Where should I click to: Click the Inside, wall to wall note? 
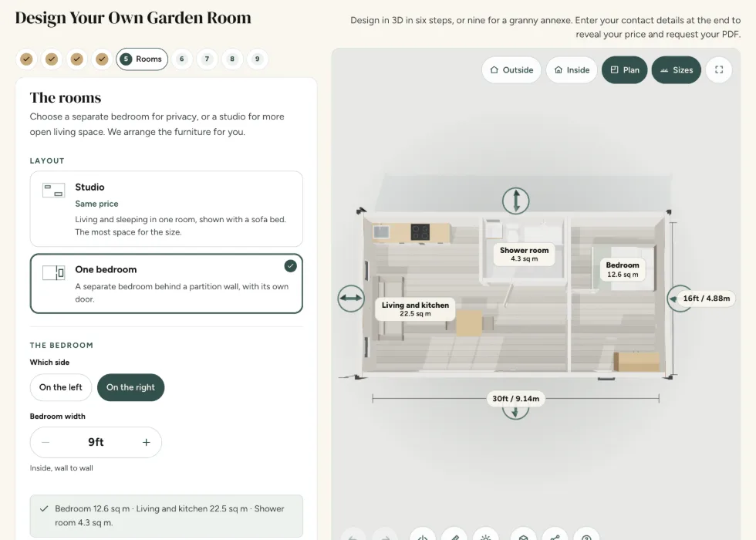pyautogui.click(x=61, y=468)
